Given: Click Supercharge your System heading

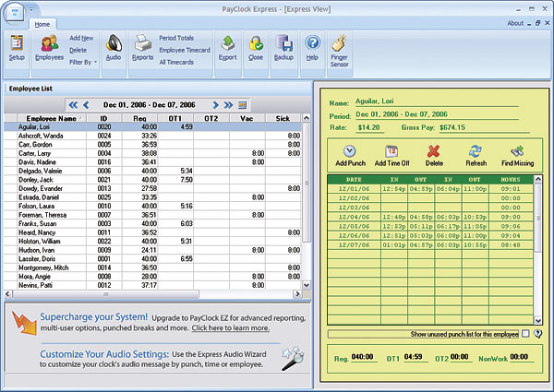Looking at the screenshot, I should (93, 317).
